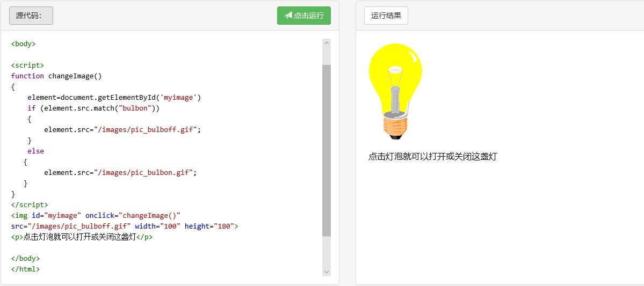Click the code editor vertical scrollbar thumb

[x=327, y=150]
